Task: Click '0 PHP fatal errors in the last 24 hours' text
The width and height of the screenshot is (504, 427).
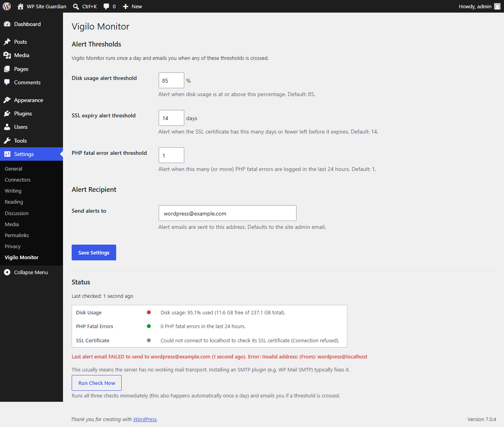Action: click(x=203, y=326)
